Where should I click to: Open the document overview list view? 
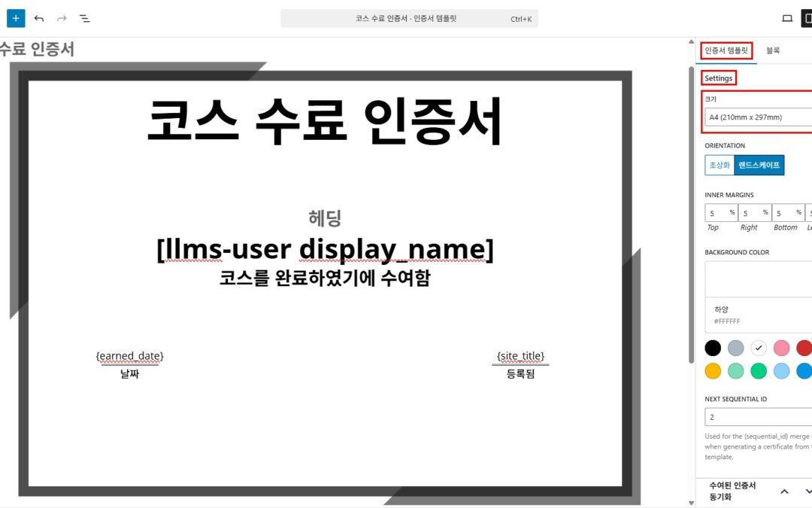(x=84, y=19)
